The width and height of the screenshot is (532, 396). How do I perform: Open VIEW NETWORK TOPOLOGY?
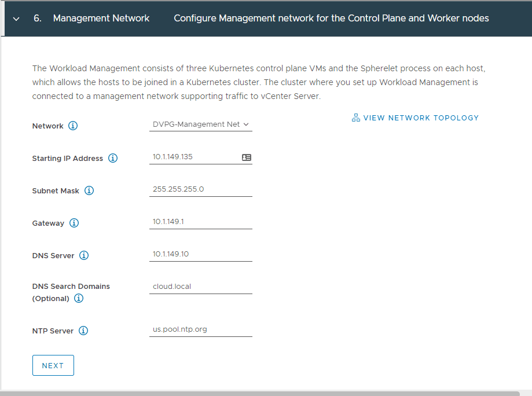pos(421,118)
